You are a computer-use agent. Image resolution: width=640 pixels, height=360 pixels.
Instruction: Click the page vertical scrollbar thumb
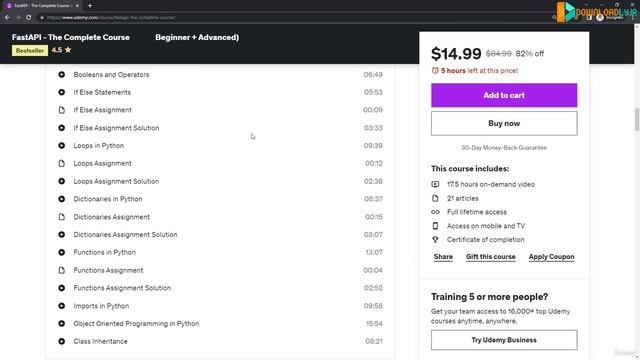click(x=637, y=119)
